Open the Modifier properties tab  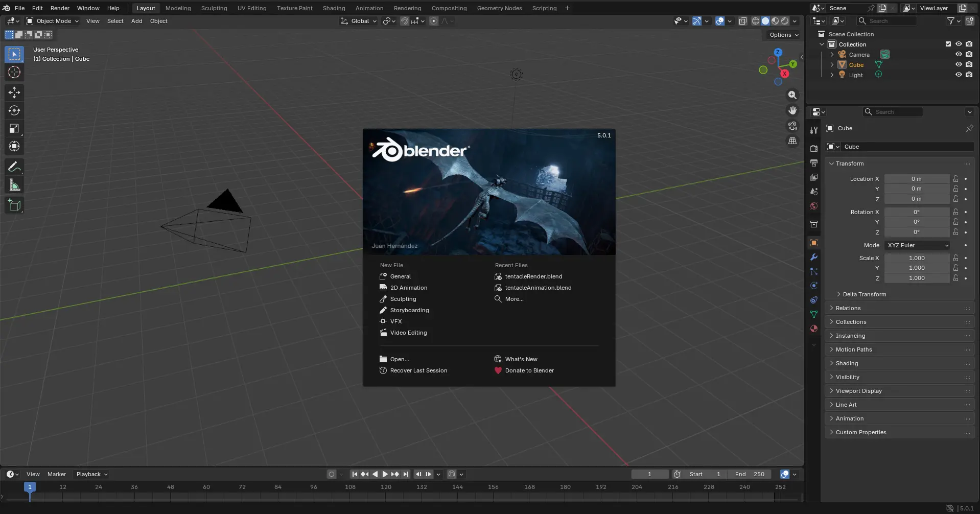point(813,256)
